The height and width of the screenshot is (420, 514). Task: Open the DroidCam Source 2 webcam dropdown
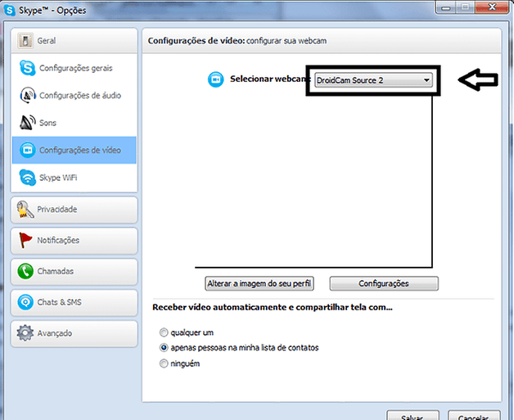pos(373,80)
